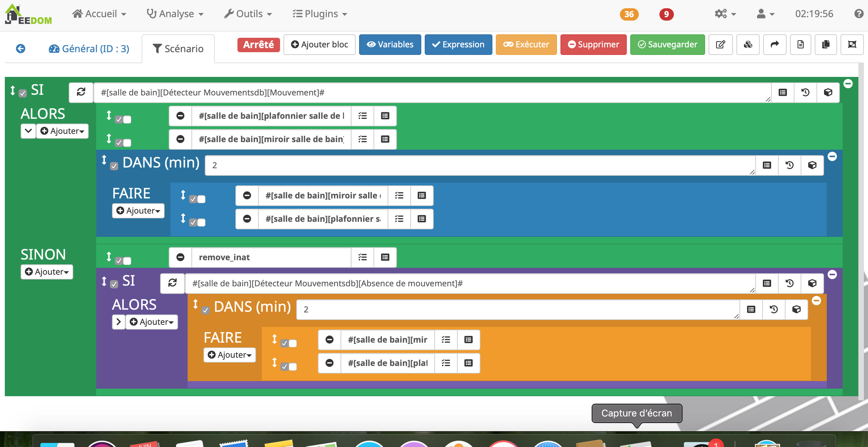Click the Absence de mouvement condition field
Screen dimensions: 868x447
coord(470,283)
